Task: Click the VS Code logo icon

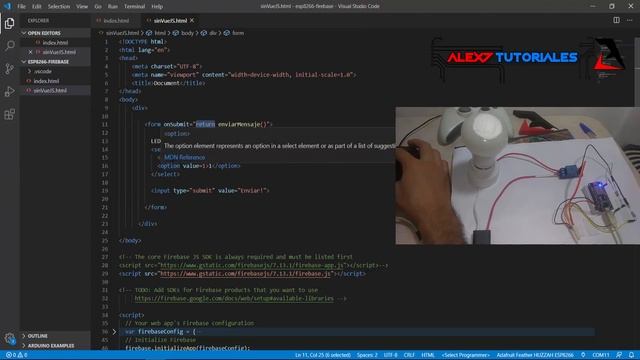Action: coord(7,6)
